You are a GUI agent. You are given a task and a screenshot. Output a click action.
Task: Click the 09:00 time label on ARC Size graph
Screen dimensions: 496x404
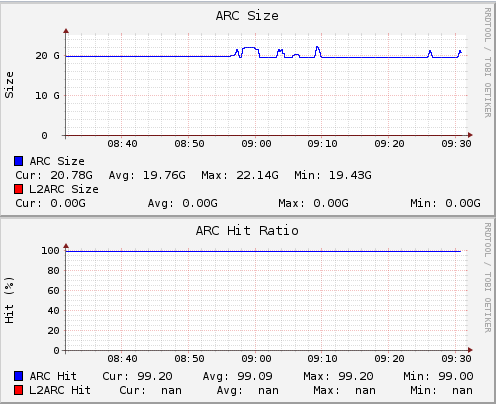click(256, 144)
